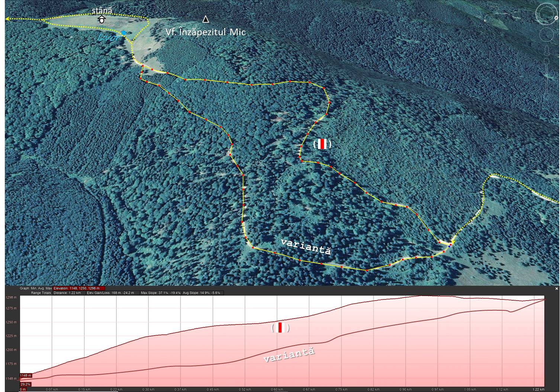Click the 1148 m elevation tag on graph

click(x=26, y=375)
